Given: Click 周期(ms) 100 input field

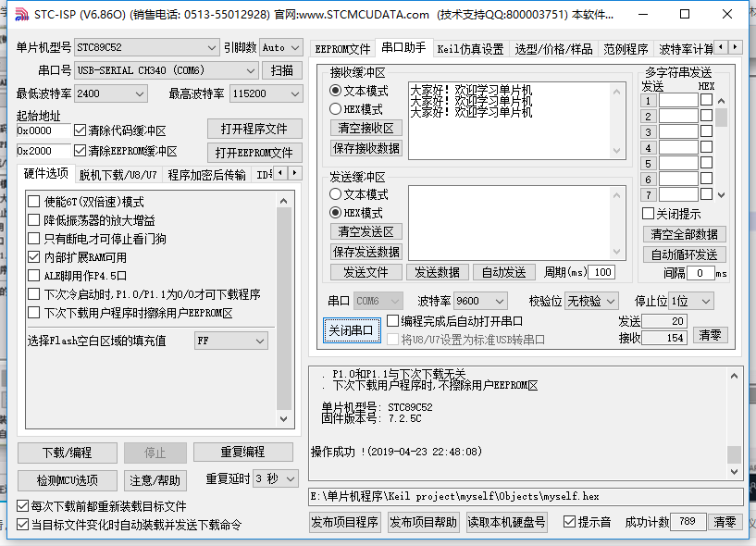Looking at the screenshot, I should point(601,272).
